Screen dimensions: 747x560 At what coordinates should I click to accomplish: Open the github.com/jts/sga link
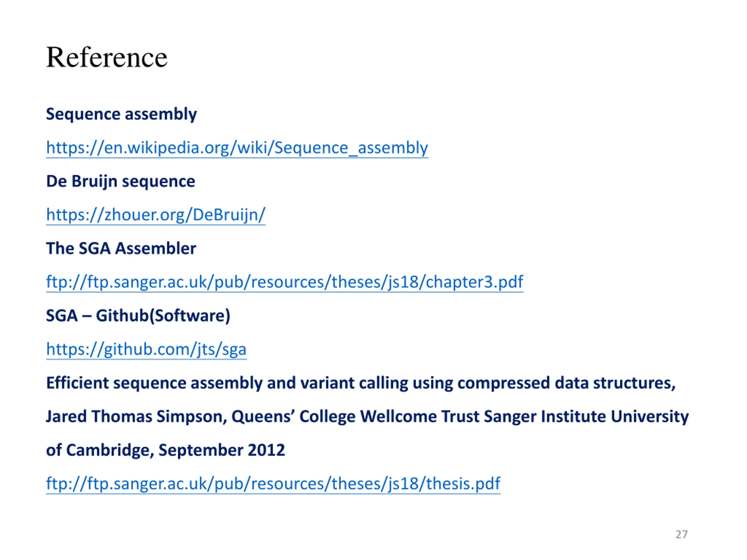pos(146,349)
